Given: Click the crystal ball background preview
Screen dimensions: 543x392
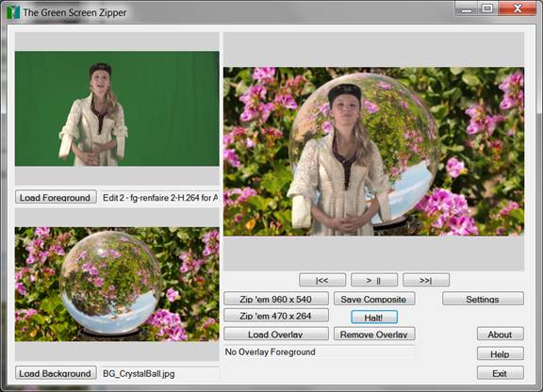Looking at the screenshot, I should (x=117, y=284).
